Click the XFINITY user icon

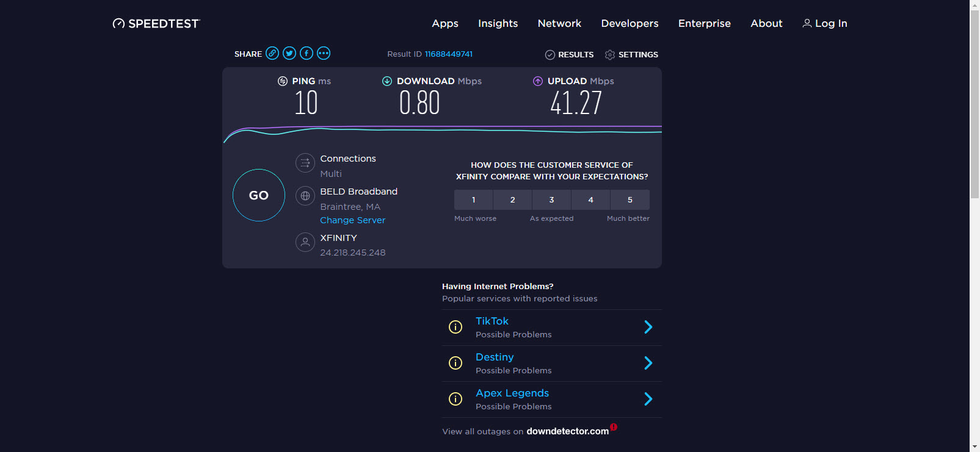[305, 242]
